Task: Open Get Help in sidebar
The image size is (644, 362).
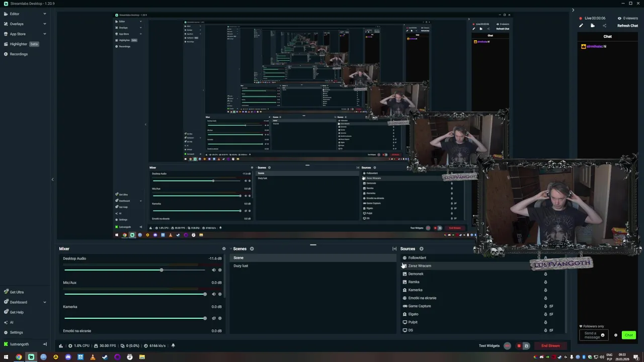Action: (x=14, y=312)
